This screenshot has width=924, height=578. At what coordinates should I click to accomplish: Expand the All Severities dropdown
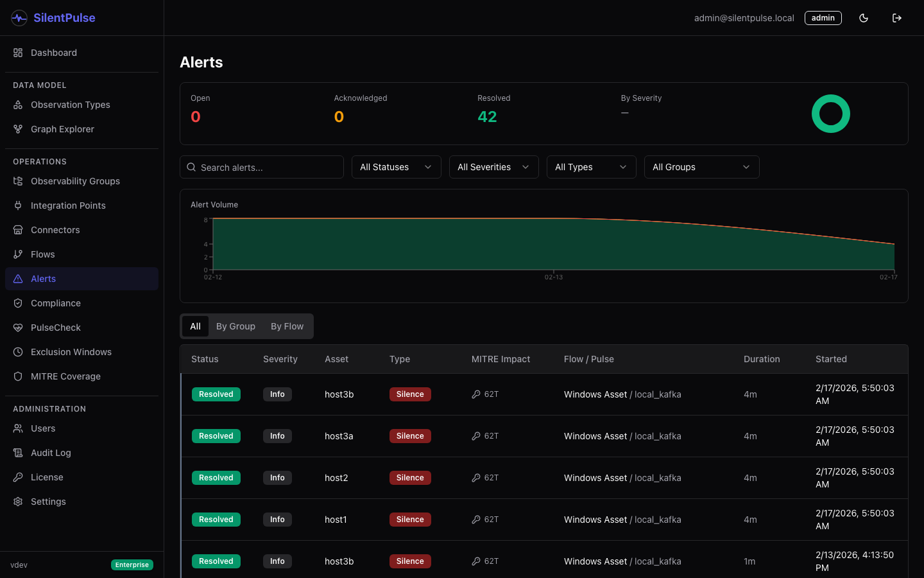click(x=494, y=167)
